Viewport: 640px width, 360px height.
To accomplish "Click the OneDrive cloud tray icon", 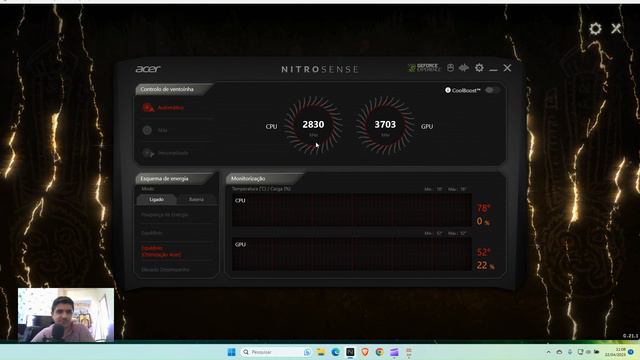I will [559, 352].
